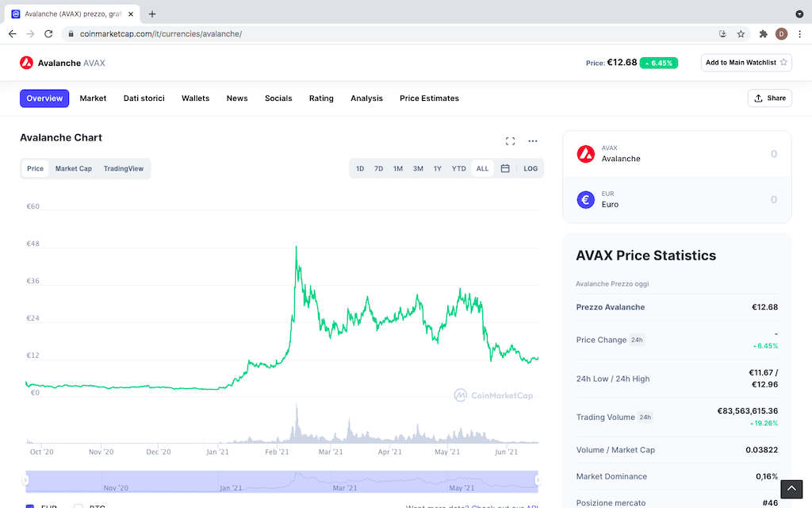
Task: Close the Avalanche (AVAX) browser tab
Action: (131, 14)
